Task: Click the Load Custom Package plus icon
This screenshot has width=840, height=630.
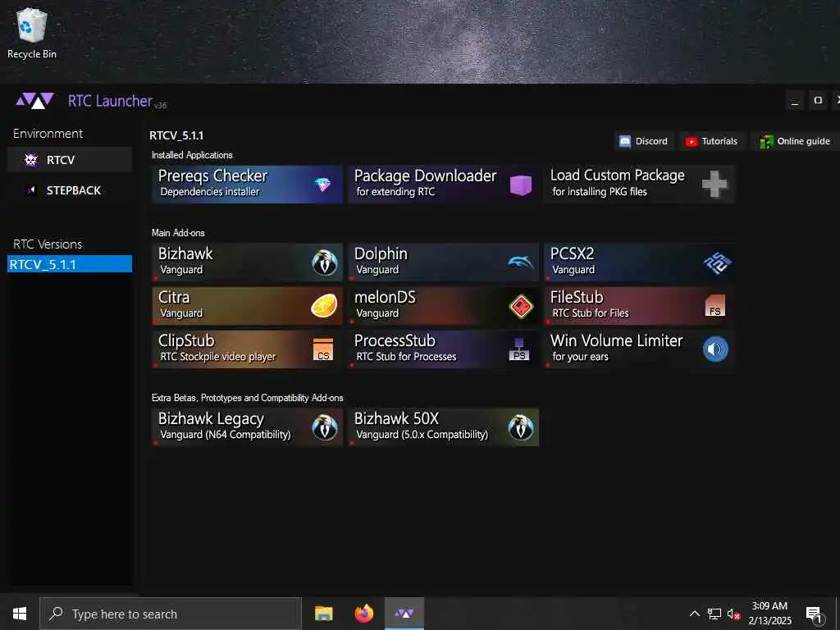Action: pos(714,185)
